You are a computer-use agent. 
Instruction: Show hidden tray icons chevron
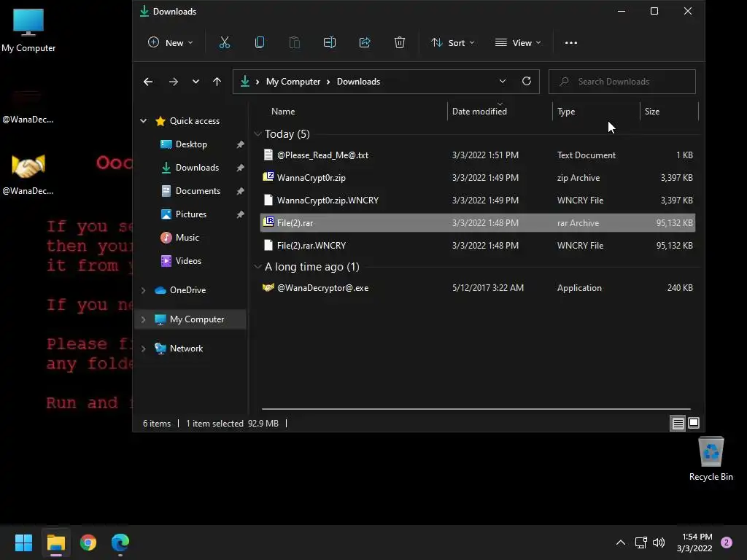point(621,542)
